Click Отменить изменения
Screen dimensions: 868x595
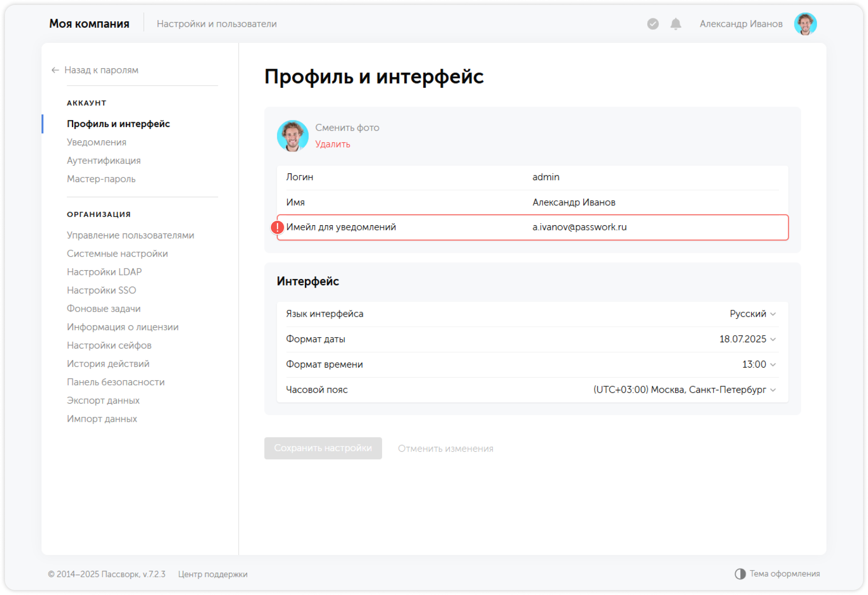pos(445,448)
